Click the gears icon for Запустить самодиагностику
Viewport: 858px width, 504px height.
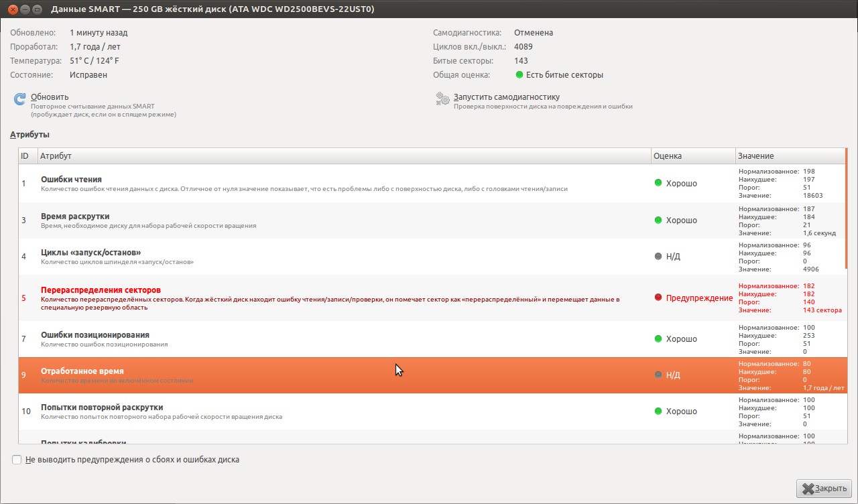pos(443,99)
